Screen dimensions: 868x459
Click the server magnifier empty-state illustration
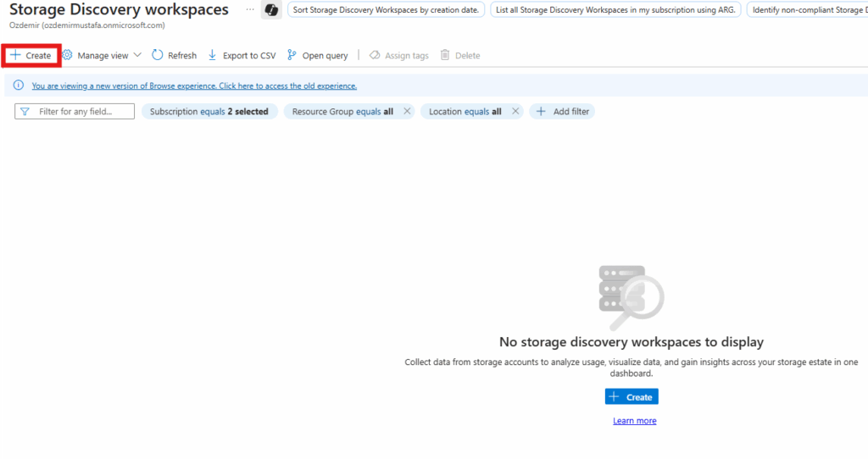click(632, 297)
